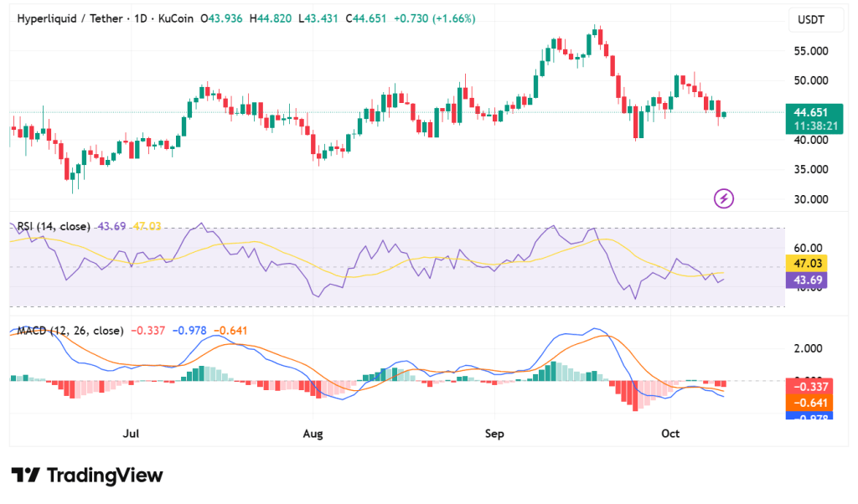Click the 60.00 RSI axis label
Image resolution: width=858 pixels, height=504 pixels.
[809, 248]
